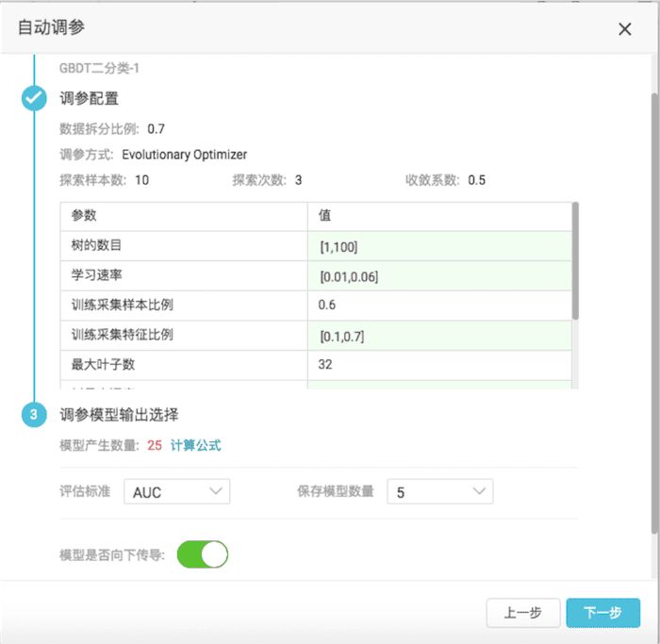Click the 树的数目 parameter name
Viewport: 660px width, 644px height.
96,245
